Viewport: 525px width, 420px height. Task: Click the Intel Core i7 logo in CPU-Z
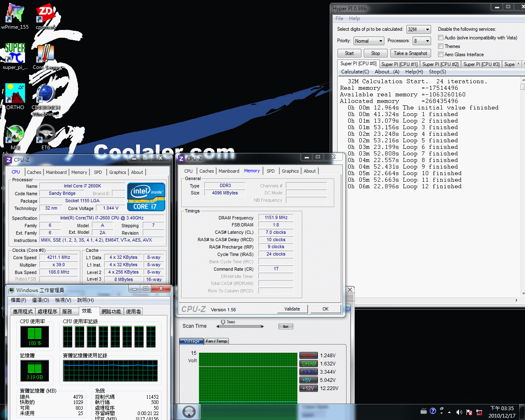pyautogui.click(x=146, y=197)
